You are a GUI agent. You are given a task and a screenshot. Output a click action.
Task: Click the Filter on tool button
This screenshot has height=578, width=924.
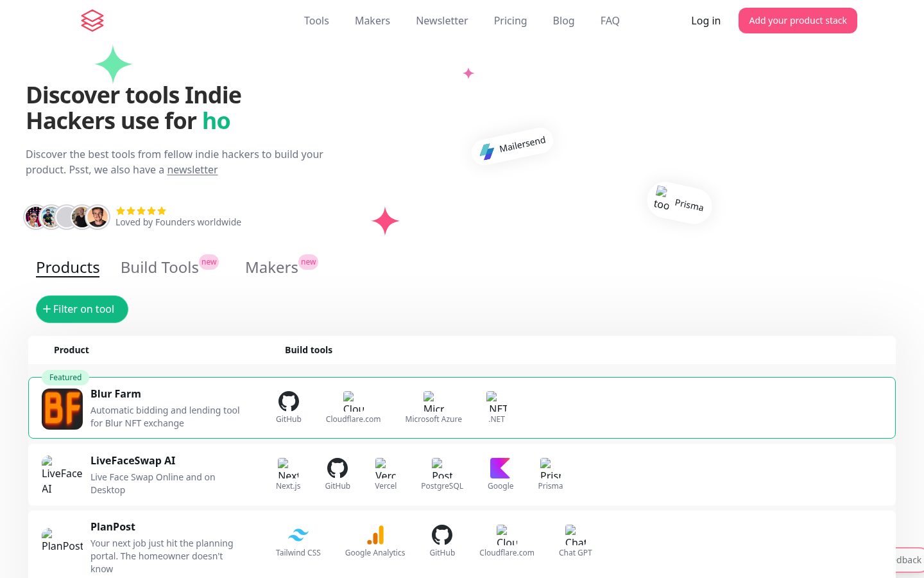(x=82, y=309)
